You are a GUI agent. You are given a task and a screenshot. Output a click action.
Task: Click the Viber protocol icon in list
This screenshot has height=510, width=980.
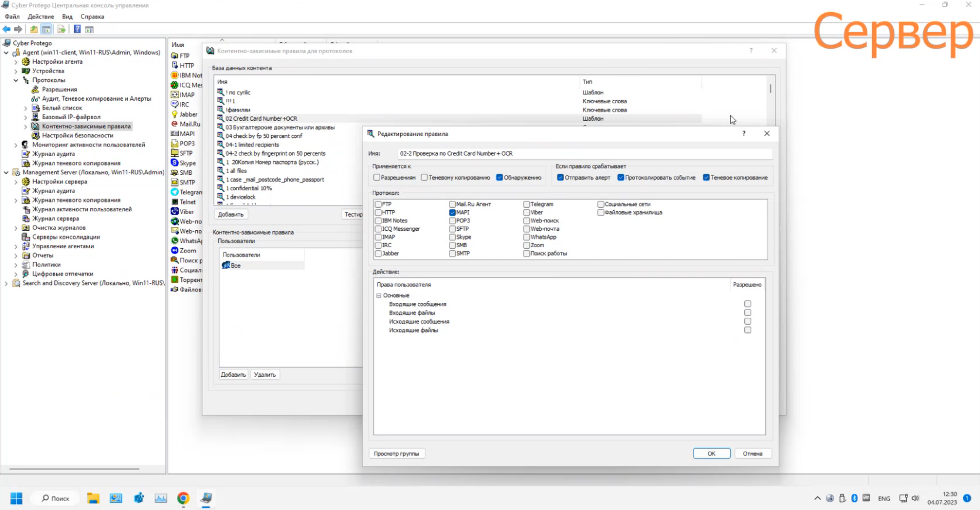pos(175,212)
